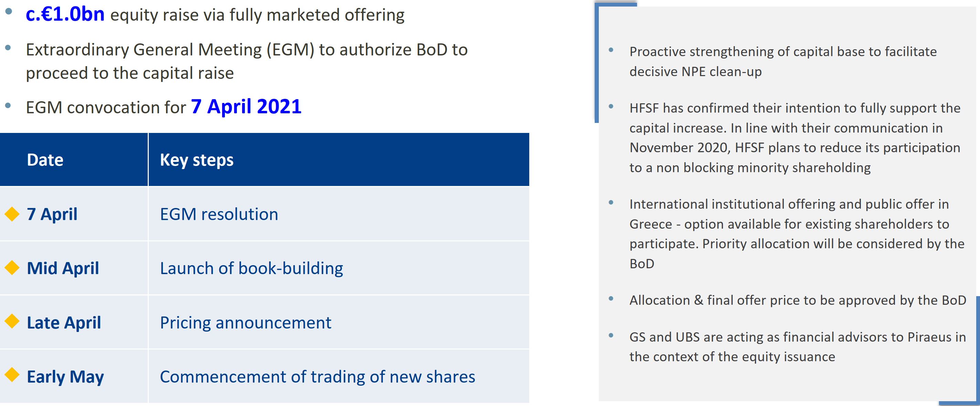
Task: Click the yellow diamond beside Late April
Action: click(12, 322)
